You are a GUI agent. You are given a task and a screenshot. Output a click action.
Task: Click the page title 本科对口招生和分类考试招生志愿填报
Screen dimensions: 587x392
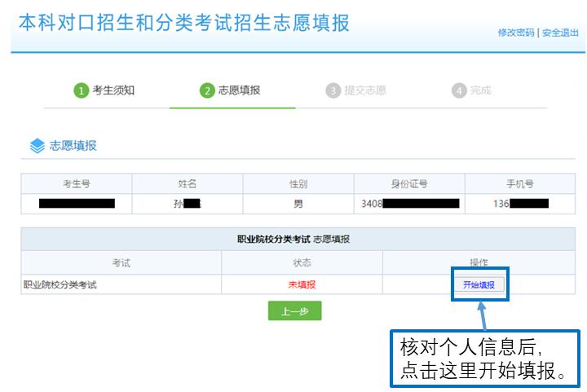tap(184, 23)
